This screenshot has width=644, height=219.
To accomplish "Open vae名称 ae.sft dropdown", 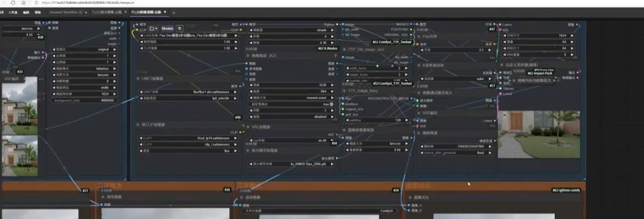I will (291, 141).
